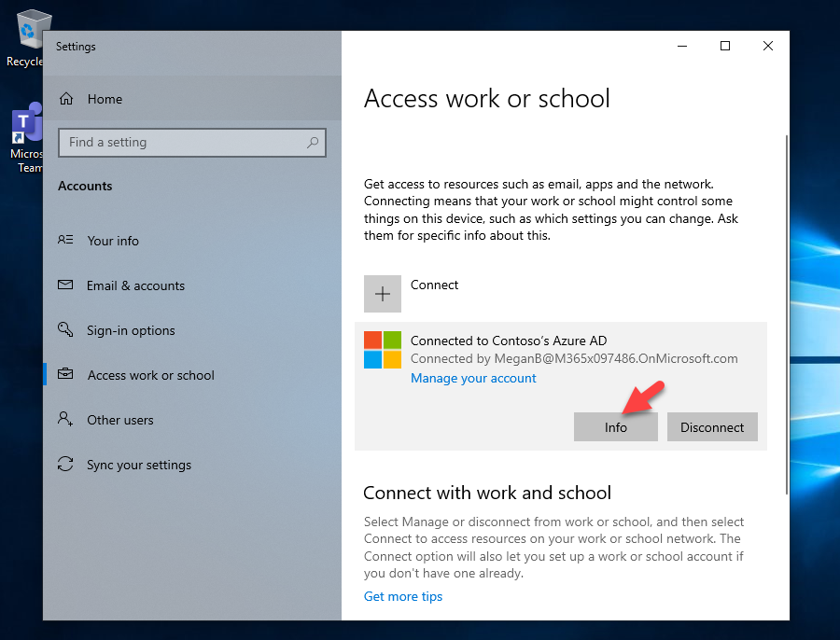This screenshot has width=840, height=640.
Task: Open the Manage your account link
Action: click(x=473, y=378)
